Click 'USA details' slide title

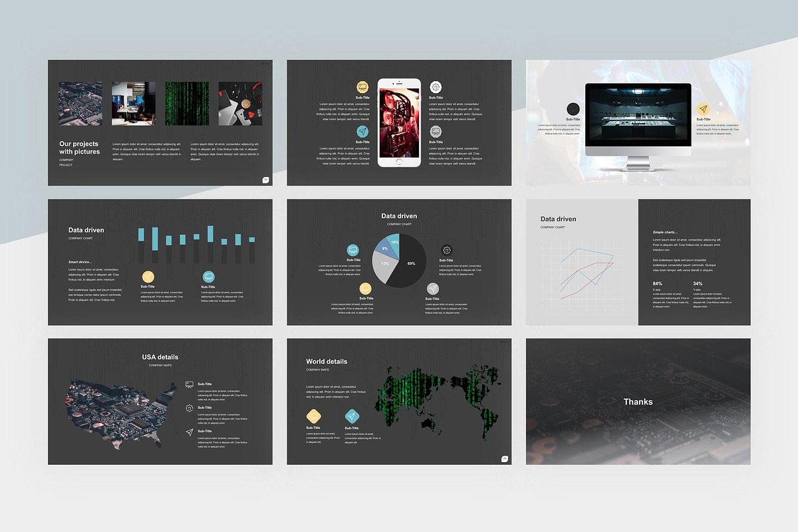click(x=160, y=357)
